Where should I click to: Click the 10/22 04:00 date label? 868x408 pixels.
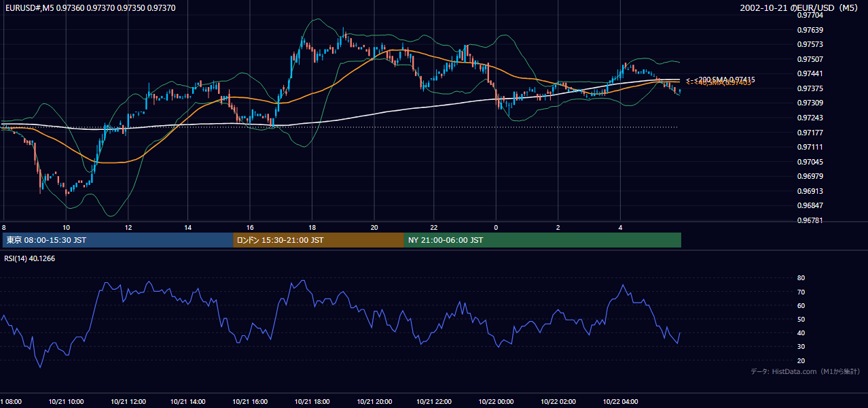tap(620, 401)
